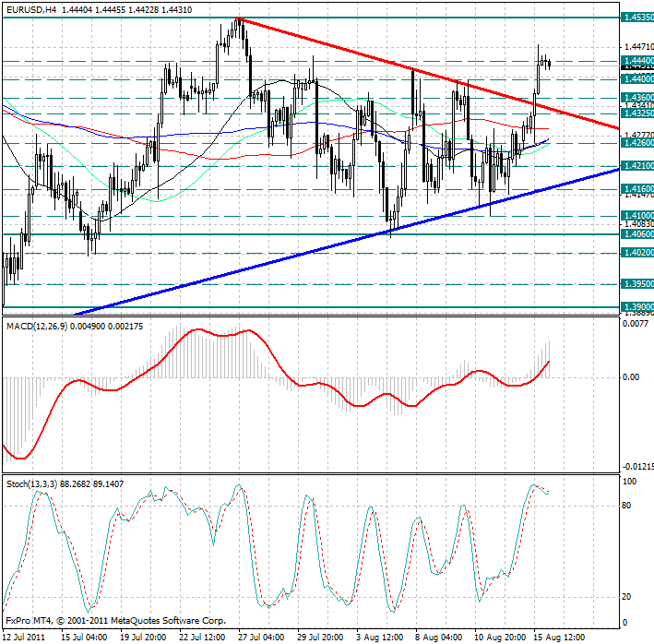The width and height of the screenshot is (654, 644).
Task: Click the EURUSD,H4 chart title label
Action: [x=30, y=6]
